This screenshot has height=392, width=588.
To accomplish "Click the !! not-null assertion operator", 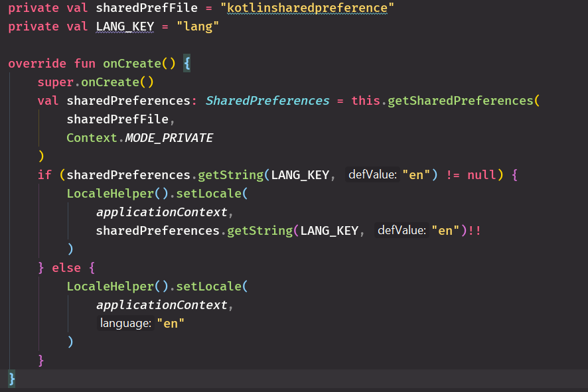I will [x=475, y=231].
